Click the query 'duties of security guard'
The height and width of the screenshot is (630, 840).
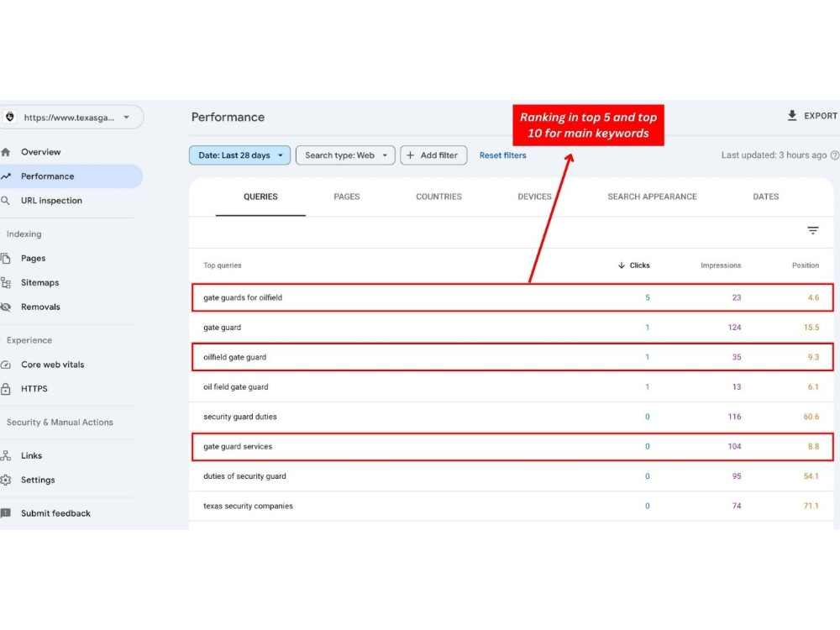click(x=244, y=475)
